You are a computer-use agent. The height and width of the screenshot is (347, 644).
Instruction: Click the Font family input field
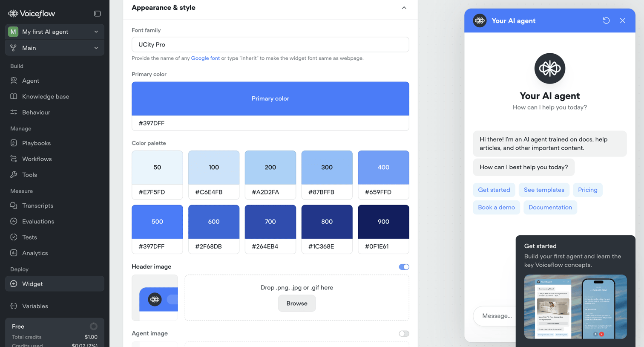click(270, 44)
